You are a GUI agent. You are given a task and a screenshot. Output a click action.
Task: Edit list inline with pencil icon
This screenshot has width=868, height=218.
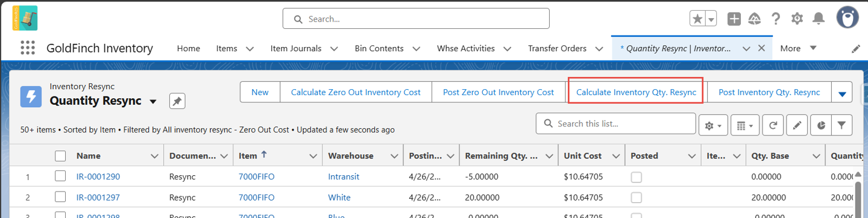coord(797,125)
